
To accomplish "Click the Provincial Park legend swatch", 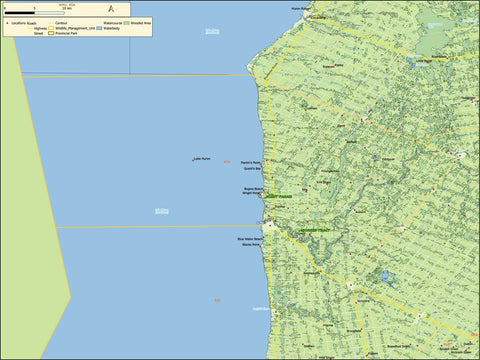I will coord(51,33).
